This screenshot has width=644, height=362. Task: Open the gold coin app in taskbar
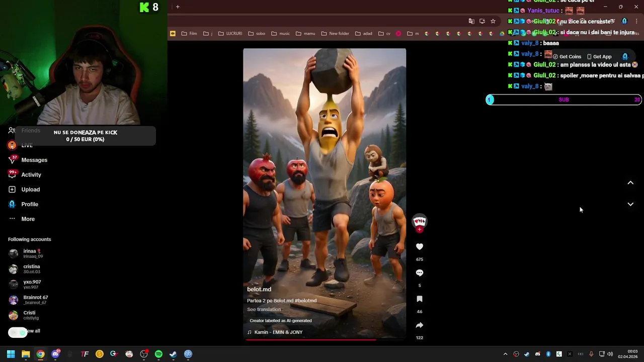pos(100,354)
